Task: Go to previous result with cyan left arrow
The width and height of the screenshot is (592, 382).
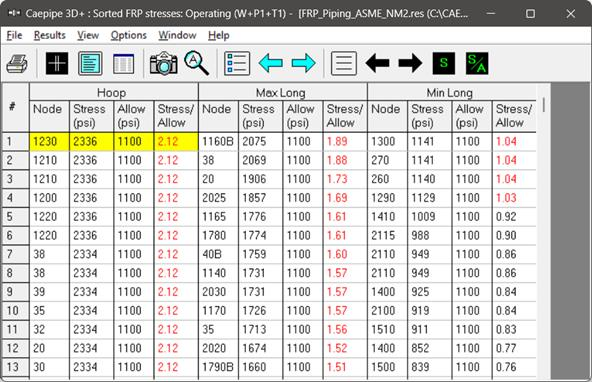Action: click(271, 63)
